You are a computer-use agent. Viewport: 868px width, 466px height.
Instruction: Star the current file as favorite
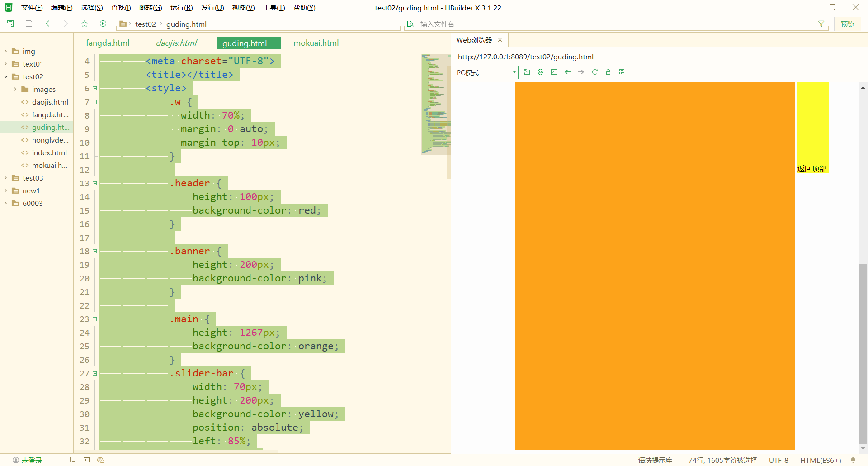[x=85, y=24]
